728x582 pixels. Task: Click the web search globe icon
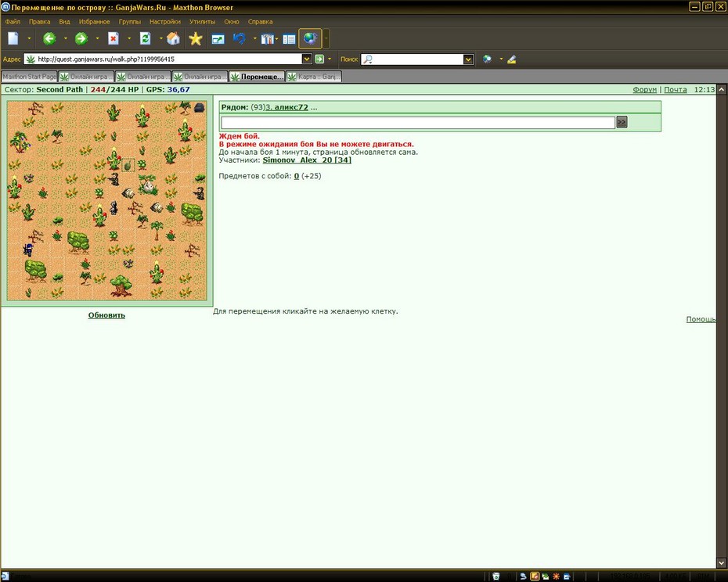(487, 59)
